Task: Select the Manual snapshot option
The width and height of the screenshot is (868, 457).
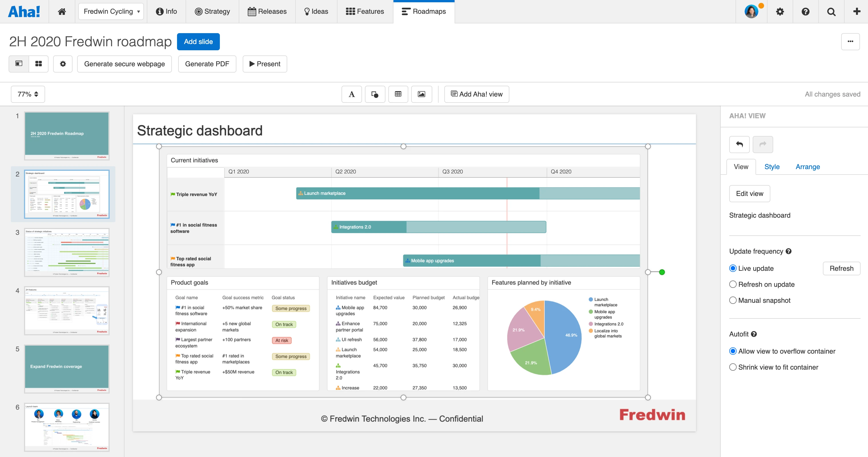Action: tap(733, 300)
